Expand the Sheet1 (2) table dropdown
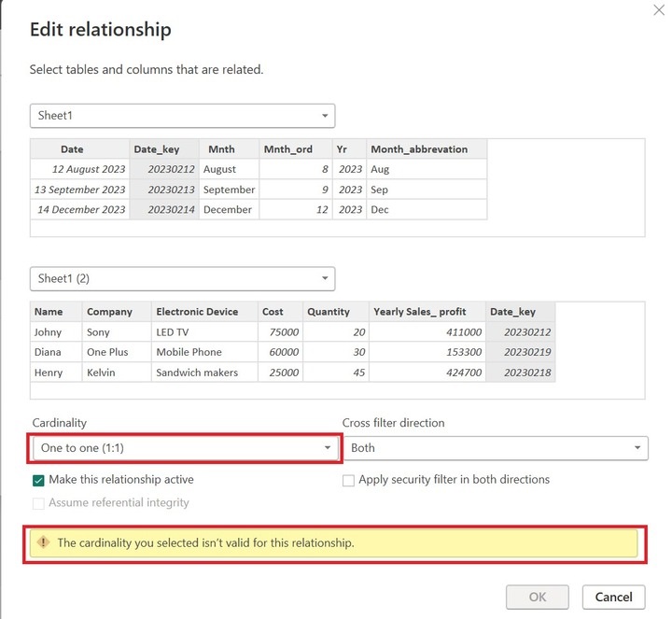The height and width of the screenshot is (619, 672). [x=182, y=278]
